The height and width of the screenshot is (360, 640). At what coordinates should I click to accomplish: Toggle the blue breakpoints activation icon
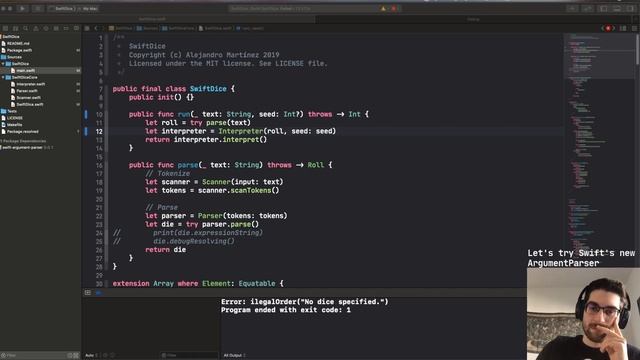pos(98,293)
